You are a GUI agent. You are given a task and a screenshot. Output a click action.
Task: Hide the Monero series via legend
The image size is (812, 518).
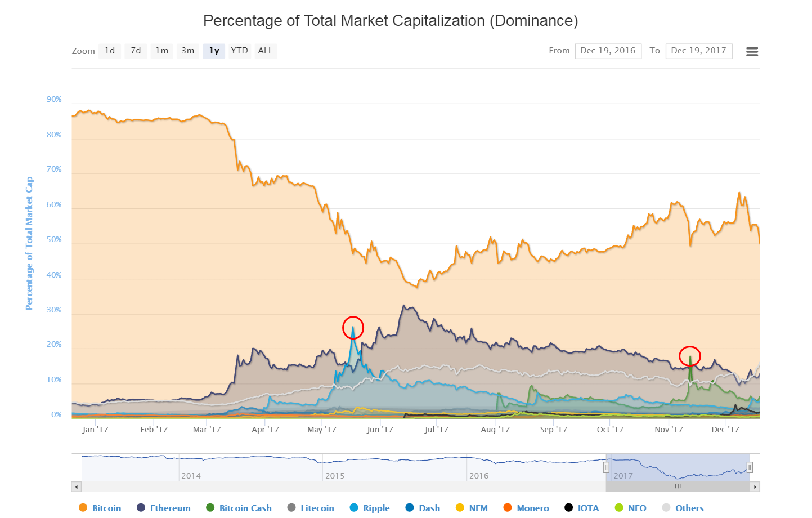(x=532, y=508)
